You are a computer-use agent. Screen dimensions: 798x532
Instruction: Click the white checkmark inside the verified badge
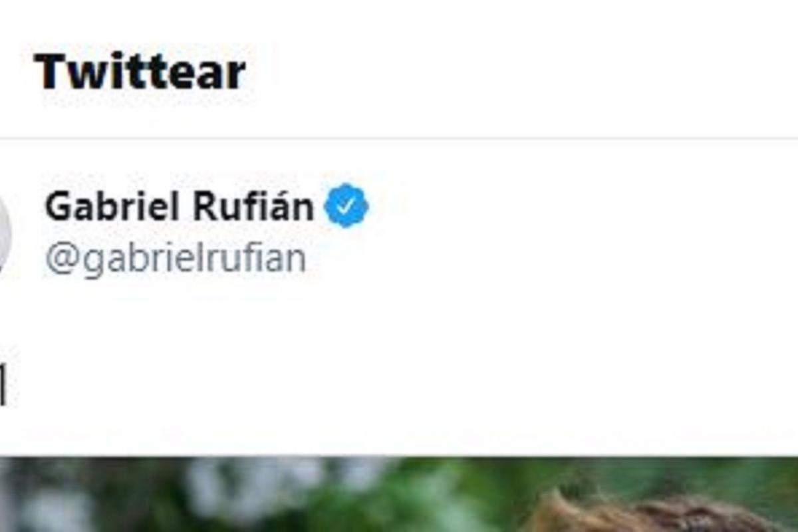(346, 207)
